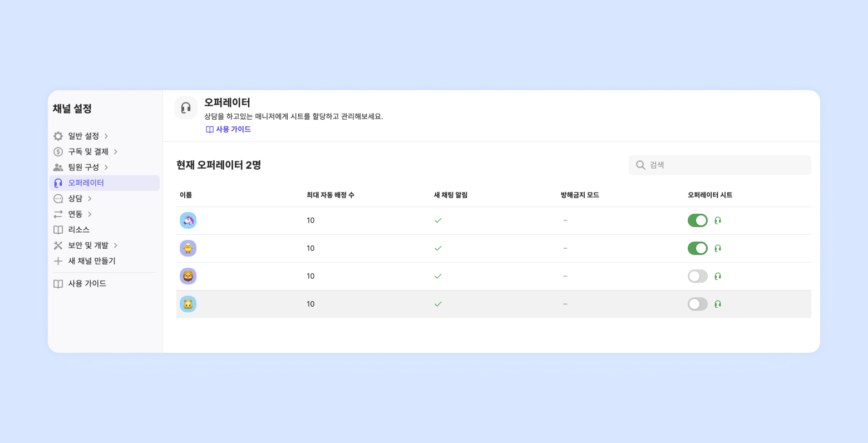The width and height of the screenshot is (868, 443).
Task: Click the gear icon for 일반 설정
Action: tap(58, 136)
